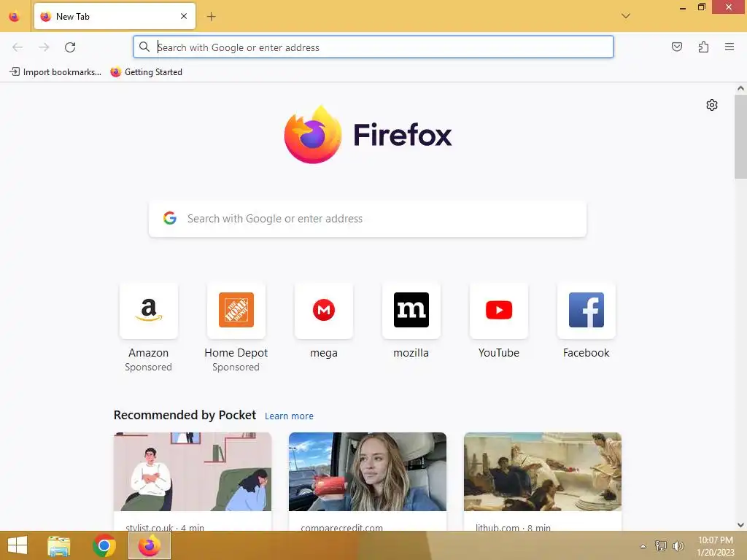
Task: Click the page's Google search box
Action: (368, 219)
